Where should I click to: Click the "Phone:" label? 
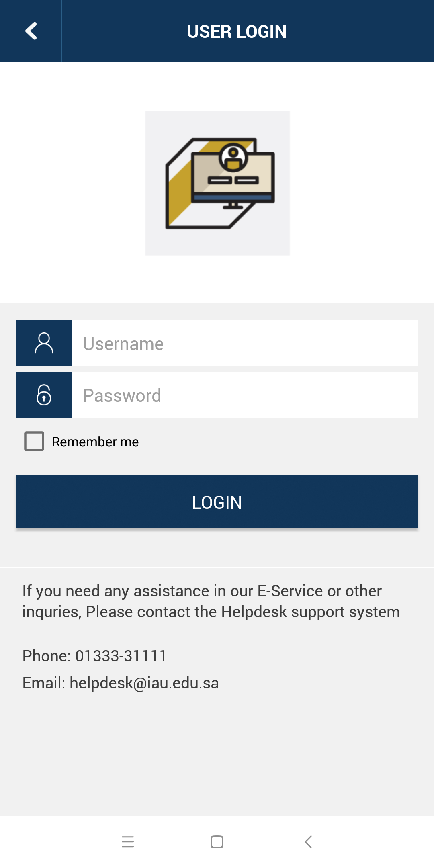point(47,656)
